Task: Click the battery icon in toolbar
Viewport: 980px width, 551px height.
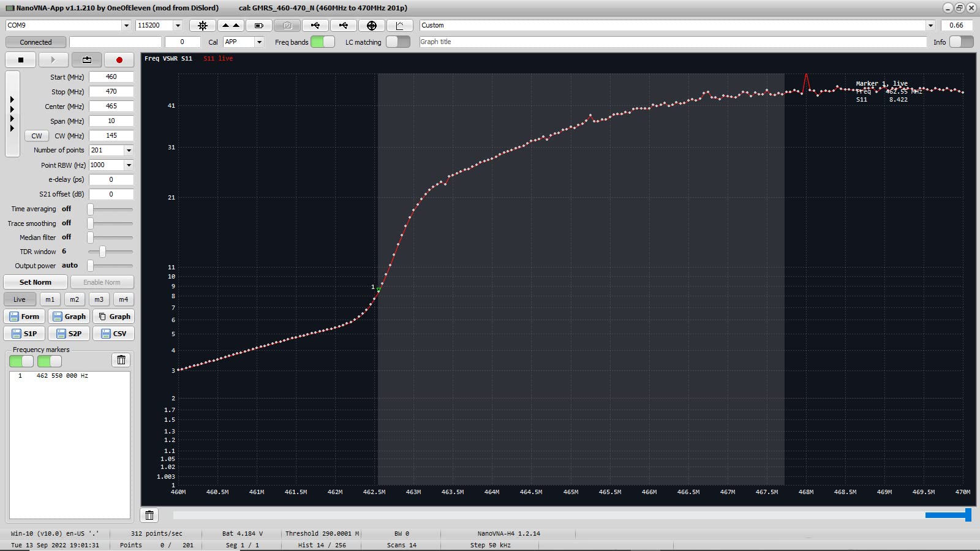Action: coord(258,26)
